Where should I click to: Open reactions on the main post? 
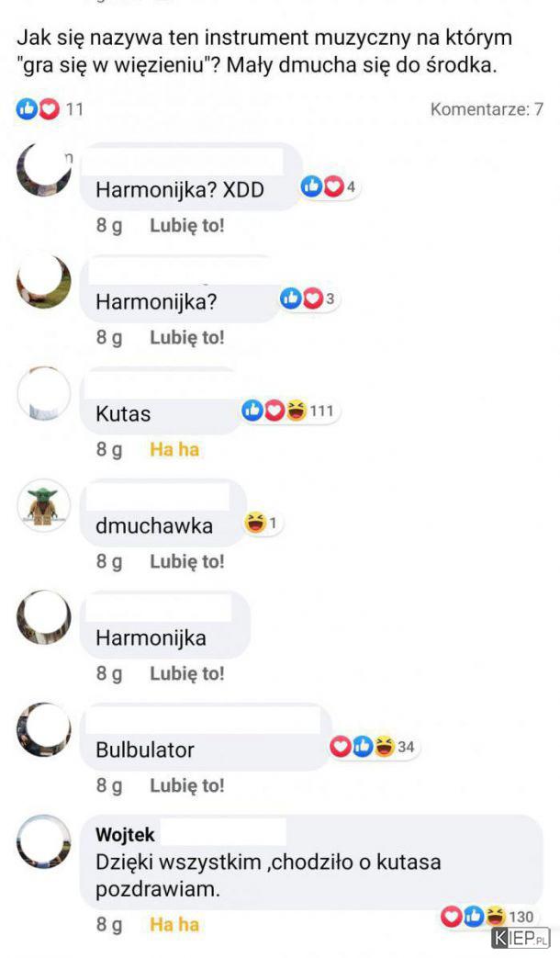pyautogui.click(x=50, y=109)
